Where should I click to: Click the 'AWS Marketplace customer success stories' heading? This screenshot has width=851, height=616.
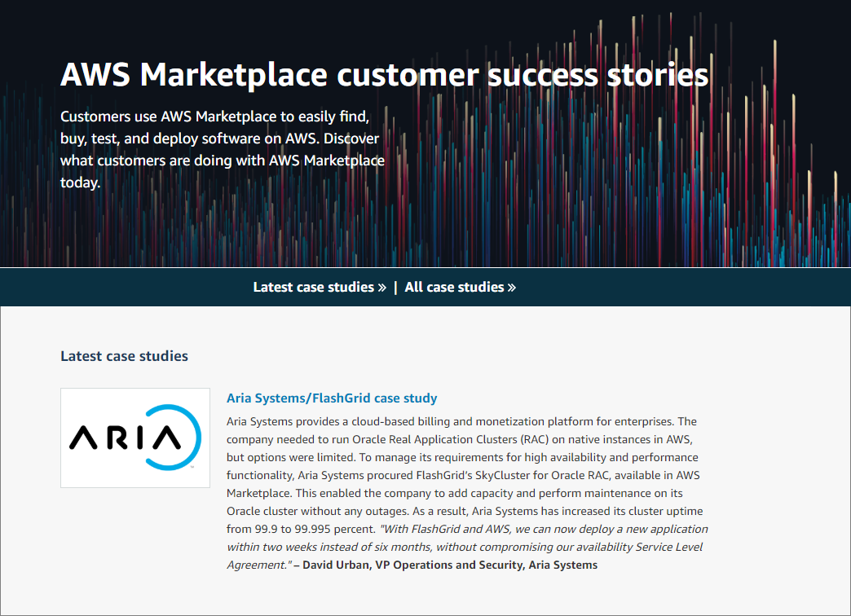(x=384, y=74)
